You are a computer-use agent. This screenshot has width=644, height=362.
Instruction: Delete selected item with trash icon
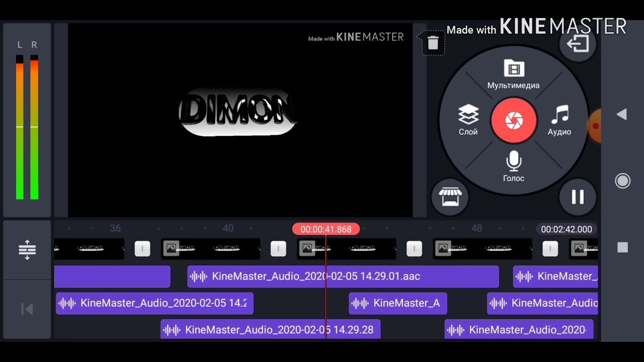click(x=433, y=43)
